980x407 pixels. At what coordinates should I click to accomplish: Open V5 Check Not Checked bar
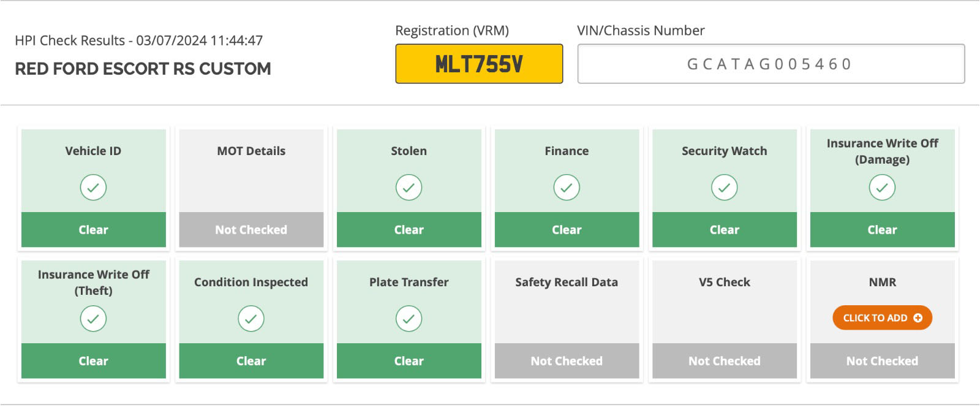(725, 361)
